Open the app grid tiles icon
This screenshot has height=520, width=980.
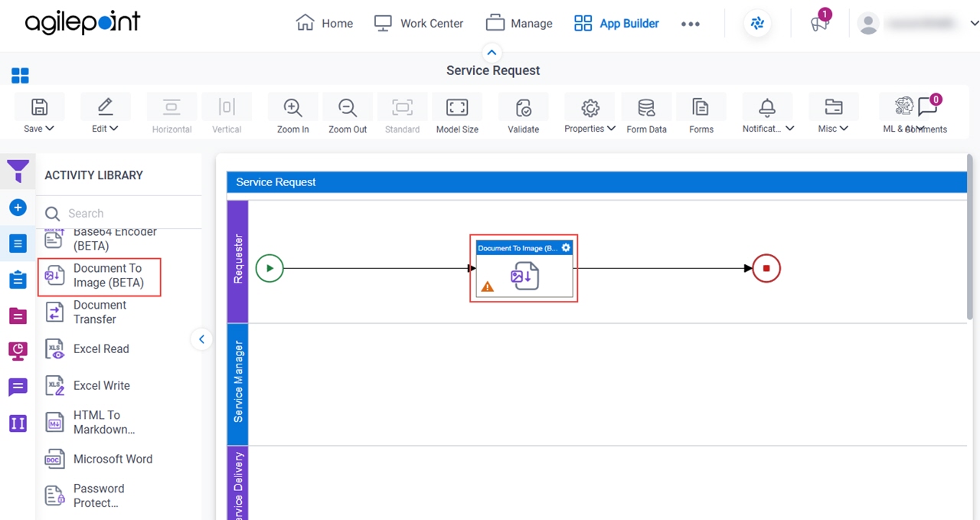(x=20, y=76)
